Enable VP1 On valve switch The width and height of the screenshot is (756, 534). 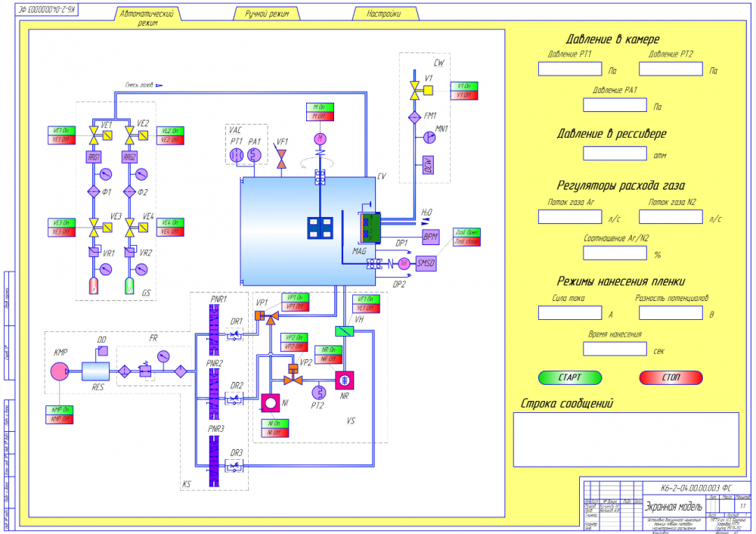(x=295, y=297)
